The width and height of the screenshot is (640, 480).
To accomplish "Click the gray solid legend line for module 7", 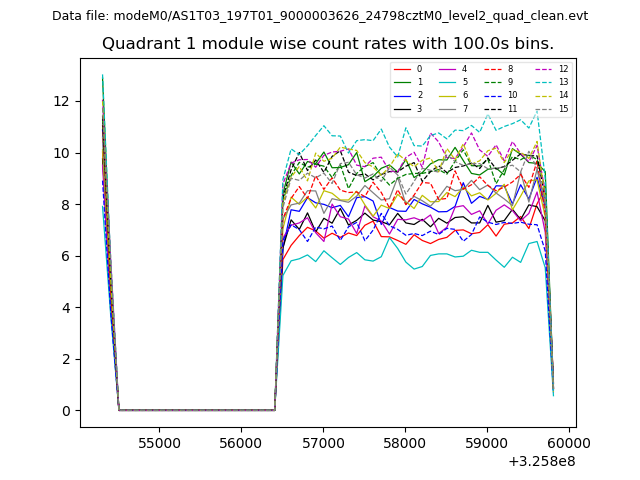I will coord(448,108).
